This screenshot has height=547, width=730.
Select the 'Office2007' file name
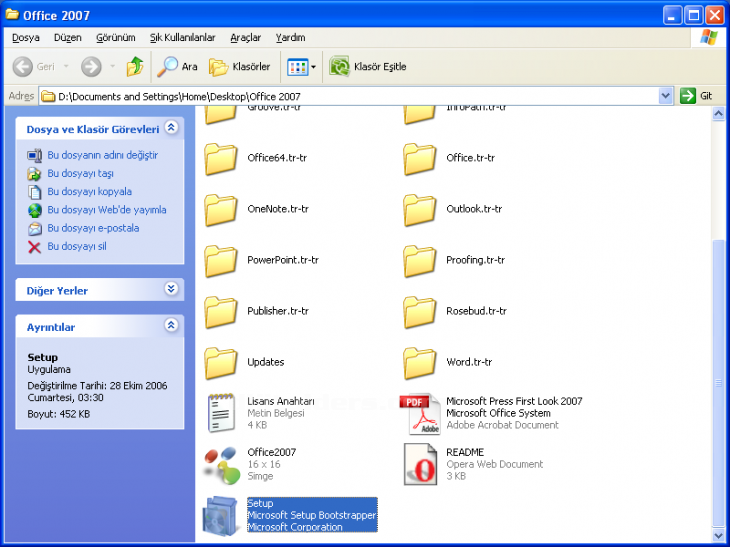pos(271,452)
